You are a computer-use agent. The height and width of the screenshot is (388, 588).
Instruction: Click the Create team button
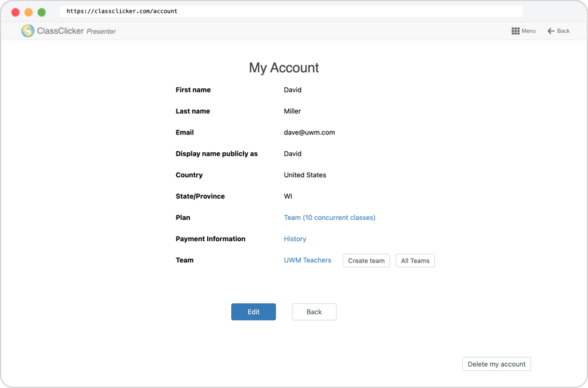click(367, 261)
